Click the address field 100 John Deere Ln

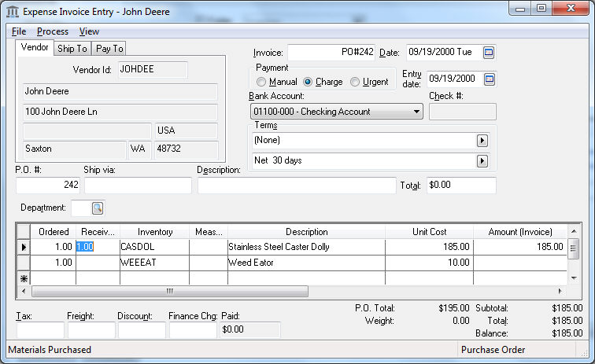point(120,112)
